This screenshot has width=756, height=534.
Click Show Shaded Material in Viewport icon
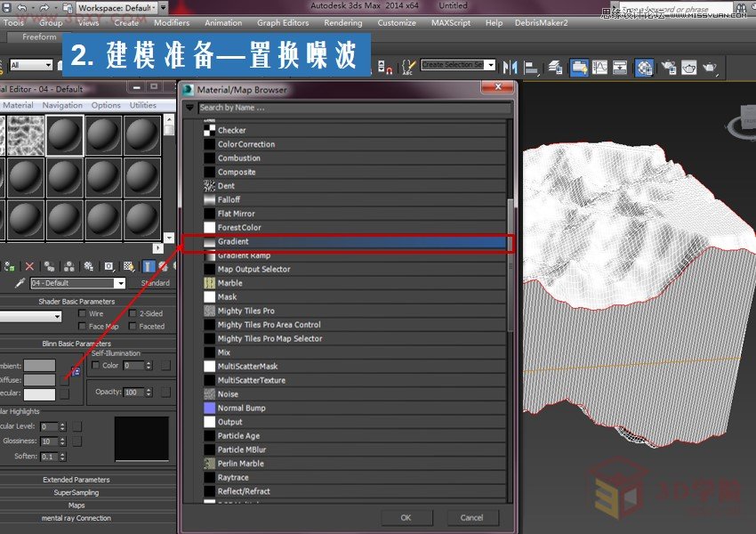(128, 266)
